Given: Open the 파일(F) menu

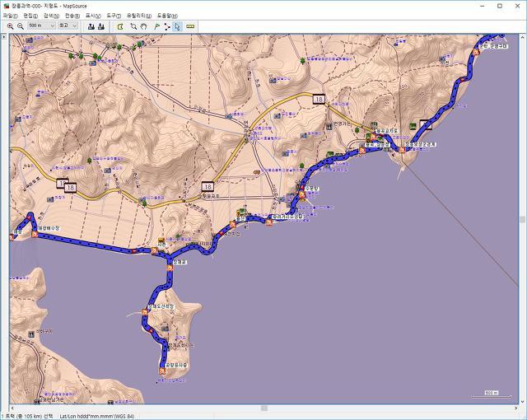Looking at the screenshot, I should tap(10, 16).
